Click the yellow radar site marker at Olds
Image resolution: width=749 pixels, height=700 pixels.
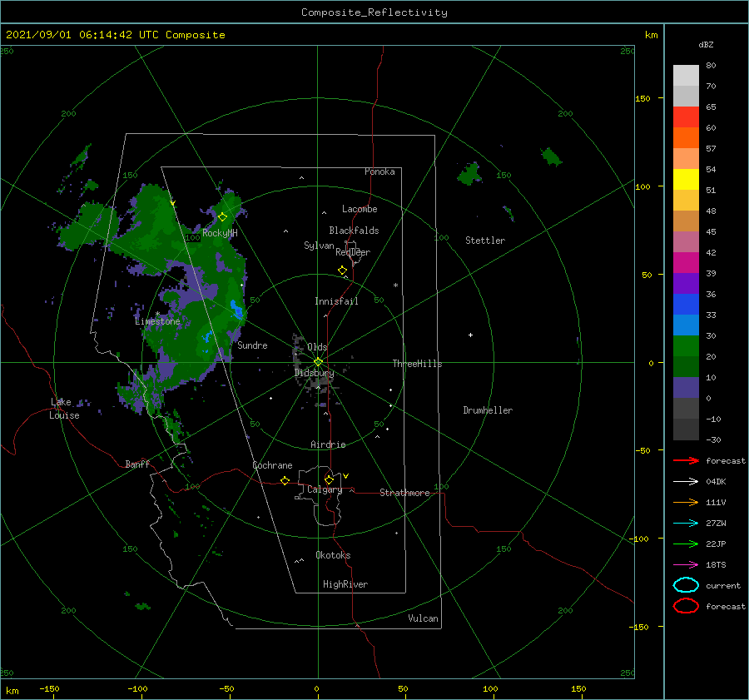point(318,362)
